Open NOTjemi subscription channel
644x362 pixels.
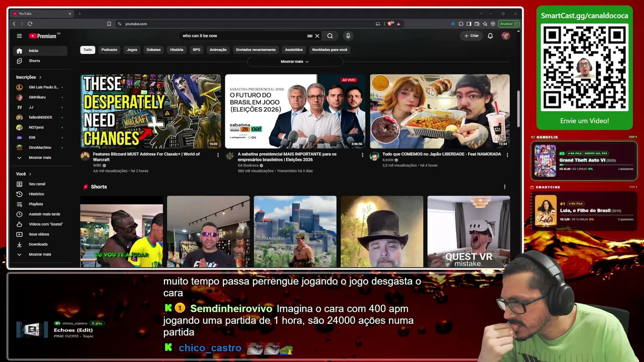tap(41, 128)
